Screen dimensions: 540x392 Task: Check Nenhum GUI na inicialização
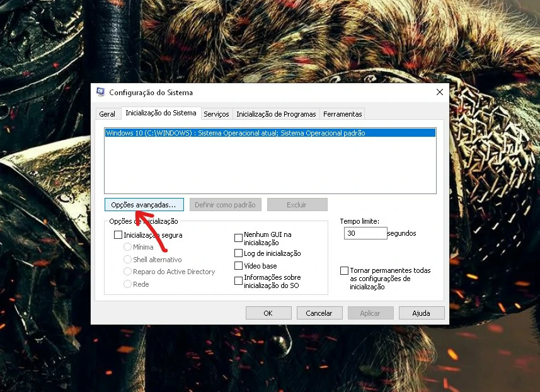coord(238,238)
